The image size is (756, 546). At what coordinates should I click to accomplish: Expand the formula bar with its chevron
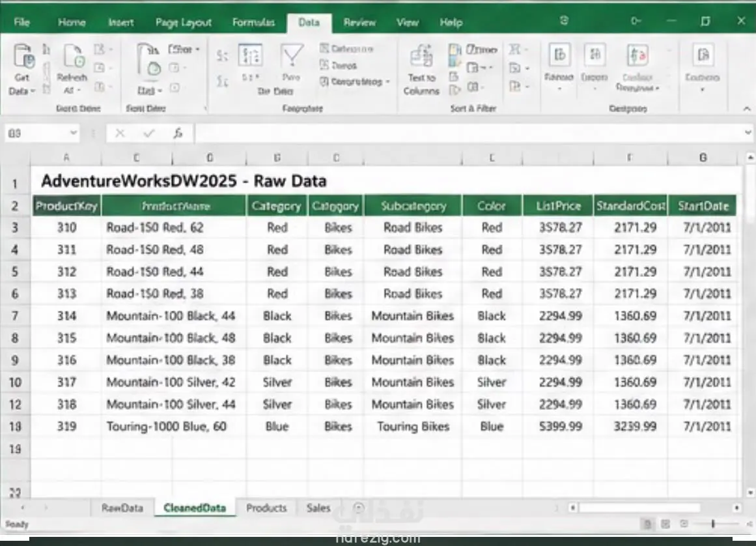[748, 132]
